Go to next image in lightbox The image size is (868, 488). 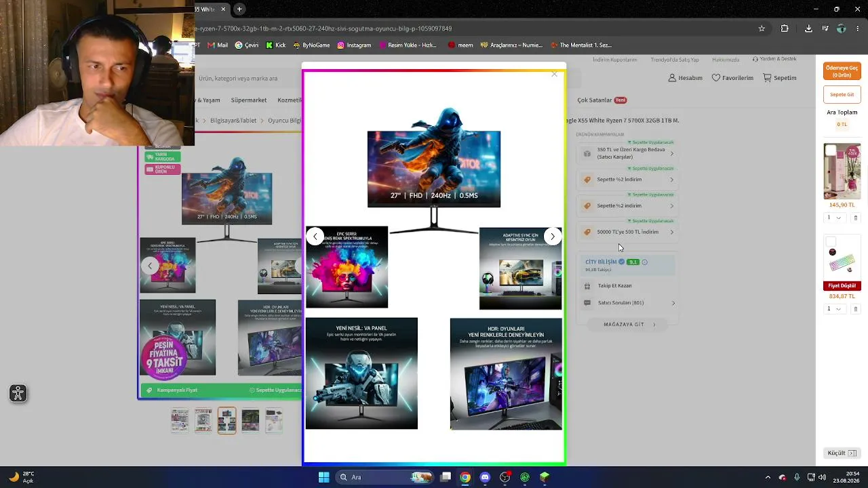(553, 236)
